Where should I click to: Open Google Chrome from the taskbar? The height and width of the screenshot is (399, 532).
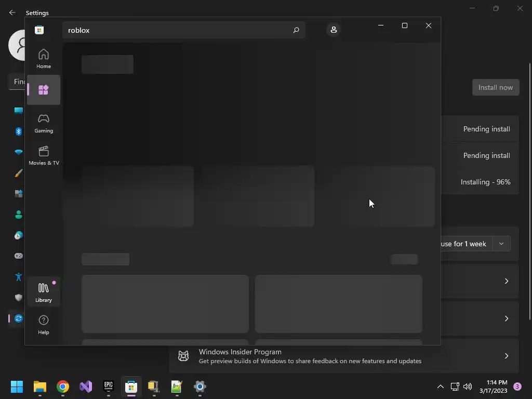[63, 387]
